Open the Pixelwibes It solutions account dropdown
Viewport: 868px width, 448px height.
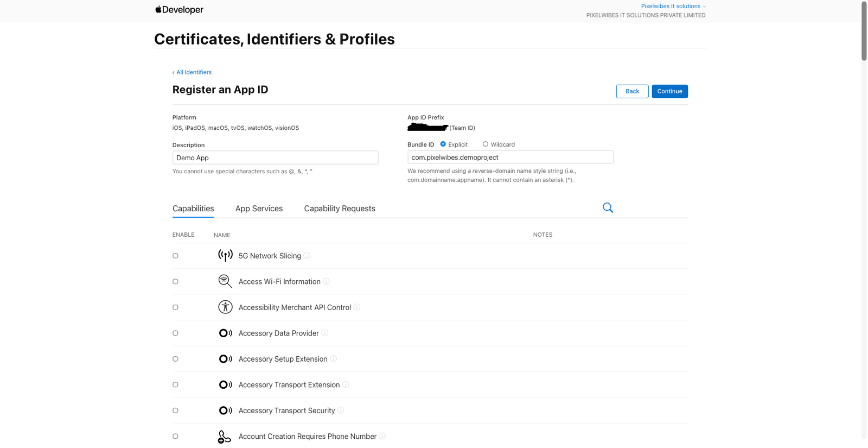click(673, 7)
